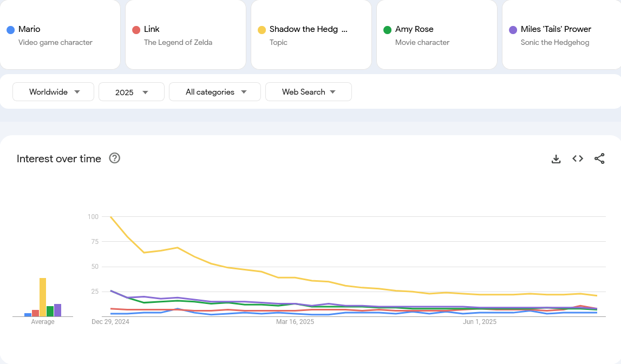Click the purple Miles 'Tails' Prower dot
This screenshot has width=621, height=364.
[x=513, y=30]
